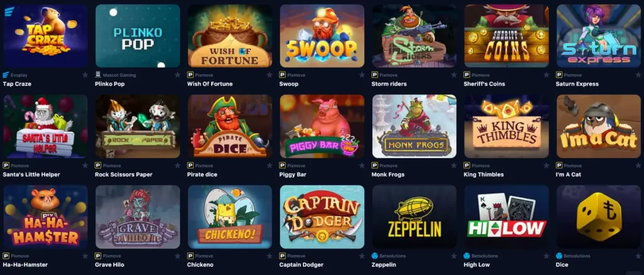Click the Betsolutions icon under Dice
Viewport: 644px width, 275px height.
click(x=559, y=256)
